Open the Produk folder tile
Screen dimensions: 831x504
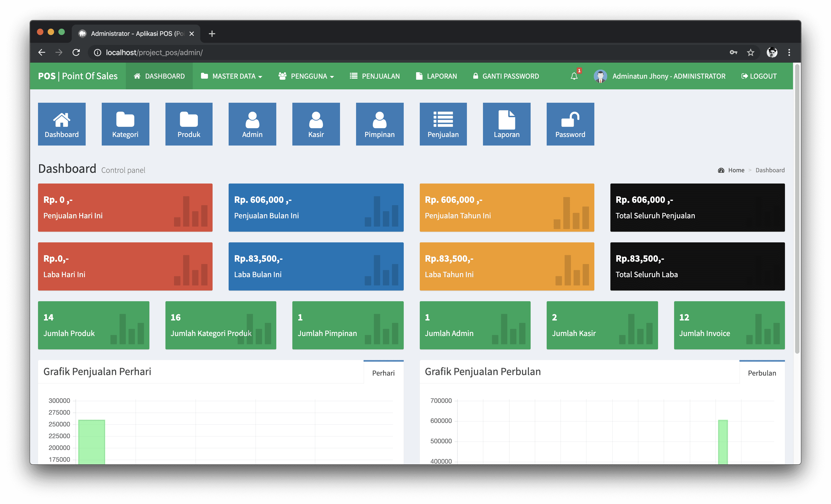[x=189, y=124]
